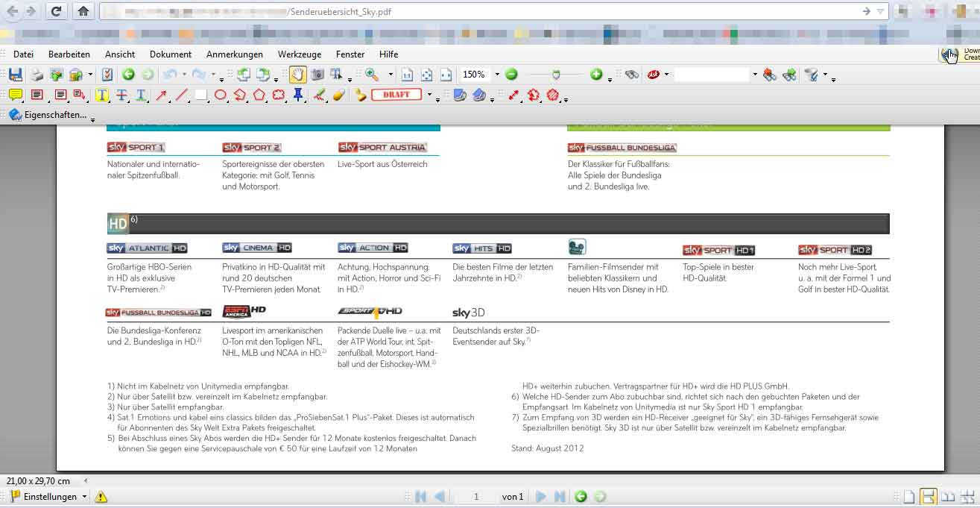The image size is (980, 508).
Task: Click the Fit Width icon
Action: click(446, 75)
